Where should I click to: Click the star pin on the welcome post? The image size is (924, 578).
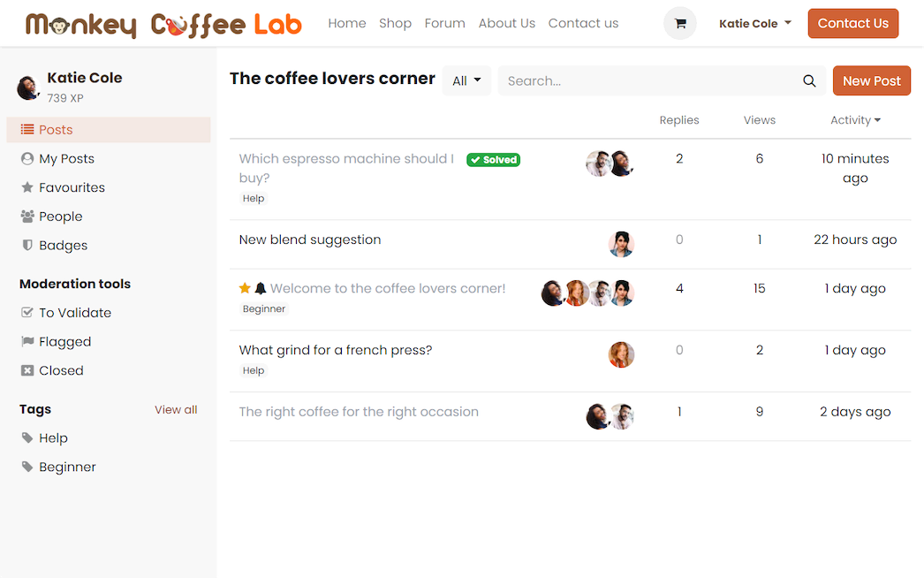point(244,287)
